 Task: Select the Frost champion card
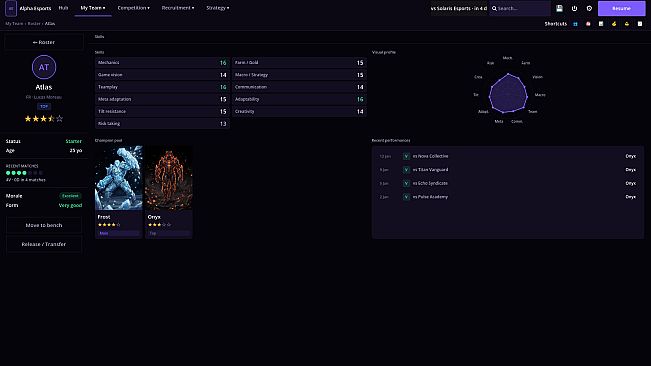tap(119, 192)
